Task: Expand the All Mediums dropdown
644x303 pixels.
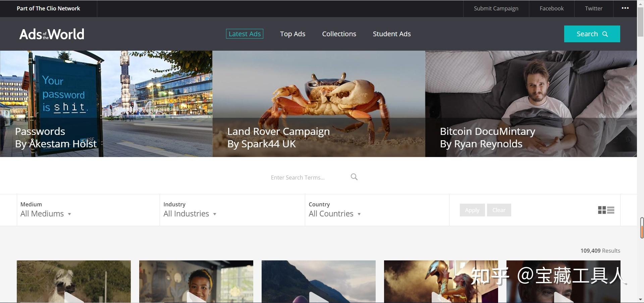Action: pos(46,214)
